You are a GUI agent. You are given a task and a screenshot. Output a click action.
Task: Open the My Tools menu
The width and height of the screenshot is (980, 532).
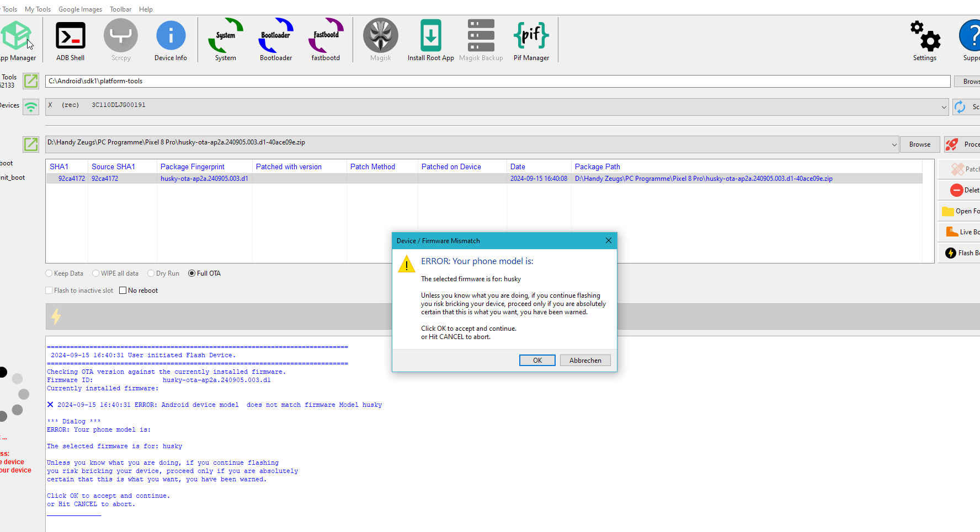pos(38,9)
